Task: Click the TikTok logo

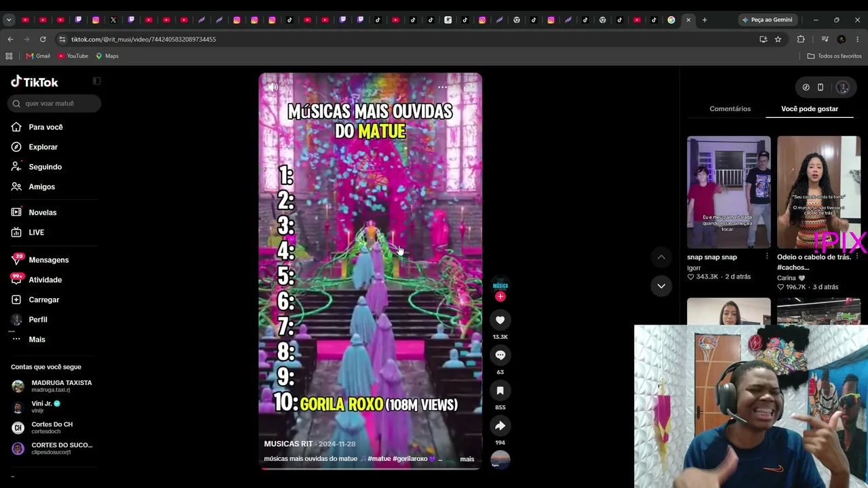Action: (x=35, y=82)
